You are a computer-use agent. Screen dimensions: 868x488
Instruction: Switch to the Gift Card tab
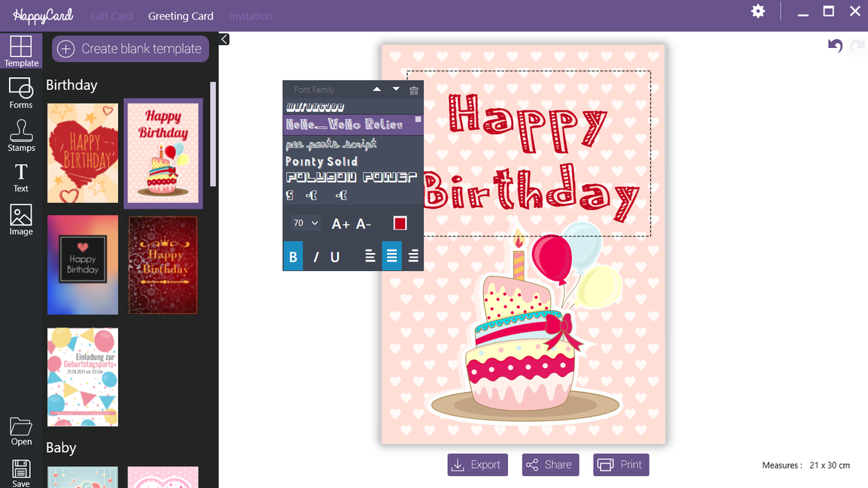111,16
